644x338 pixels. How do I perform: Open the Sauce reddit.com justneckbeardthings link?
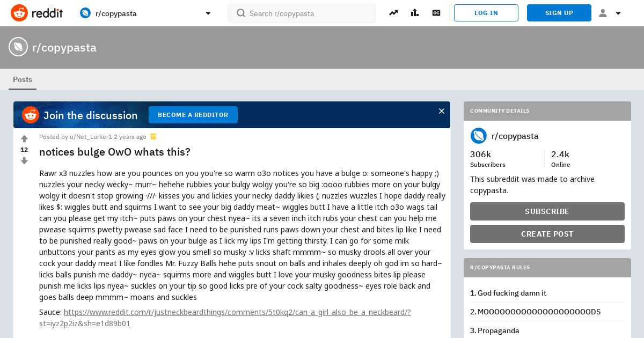pos(225,318)
